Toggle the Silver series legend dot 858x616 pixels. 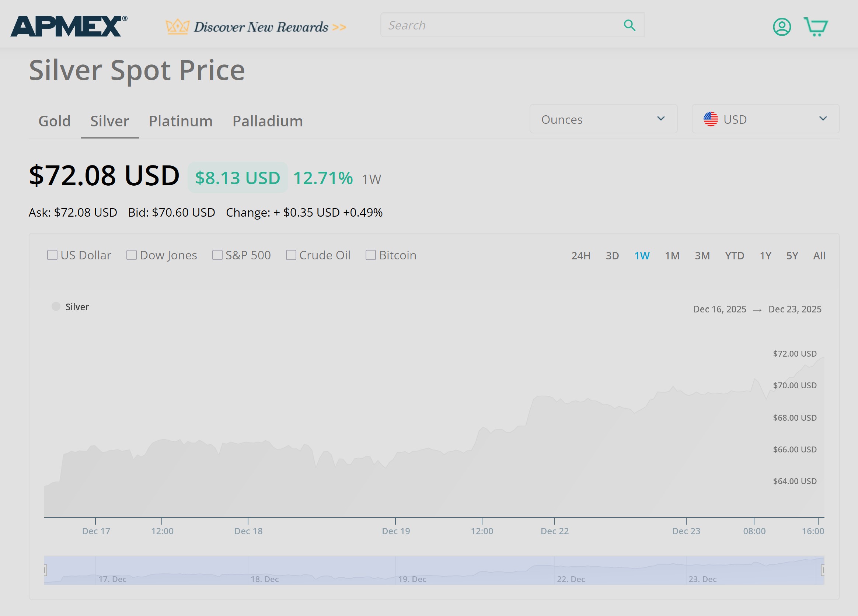pyautogui.click(x=56, y=306)
